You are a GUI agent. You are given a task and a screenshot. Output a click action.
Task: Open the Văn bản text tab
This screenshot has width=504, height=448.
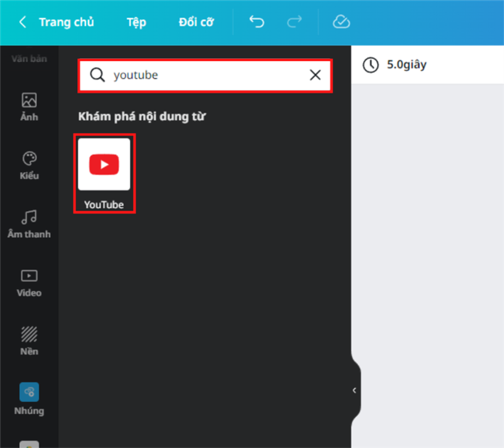pos(29,59)
